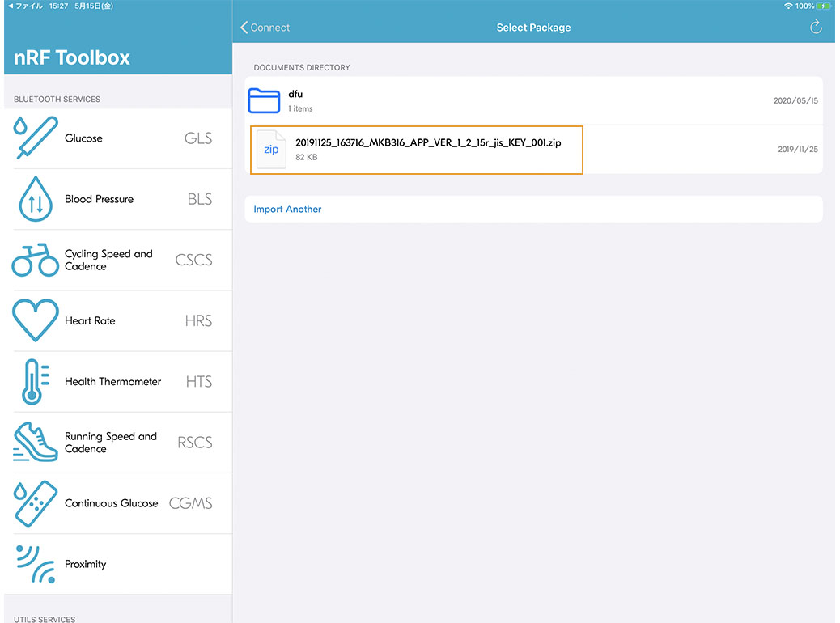Screen dimensions: 840x623
Task: Tap the Proximity label
Action: (x=85, y=564)
